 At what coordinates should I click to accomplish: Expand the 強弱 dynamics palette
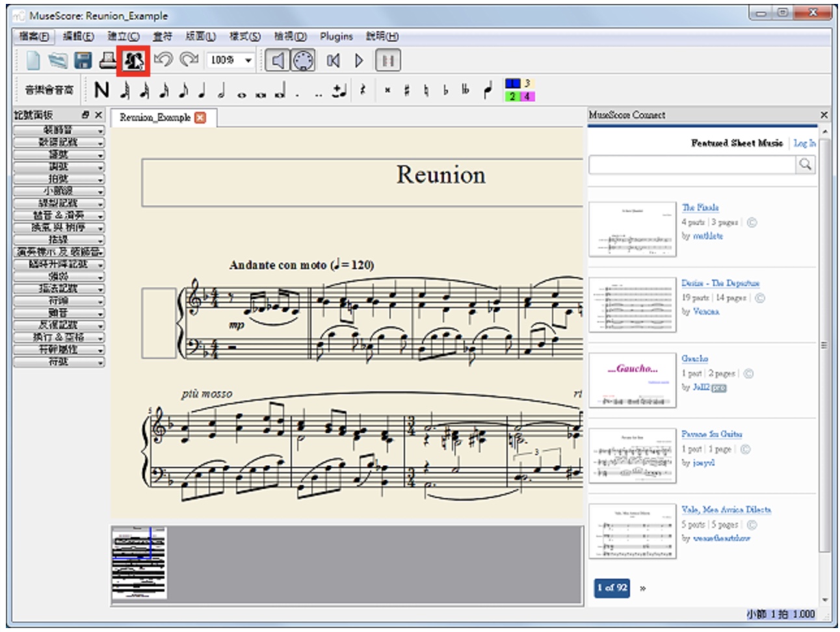59,276
